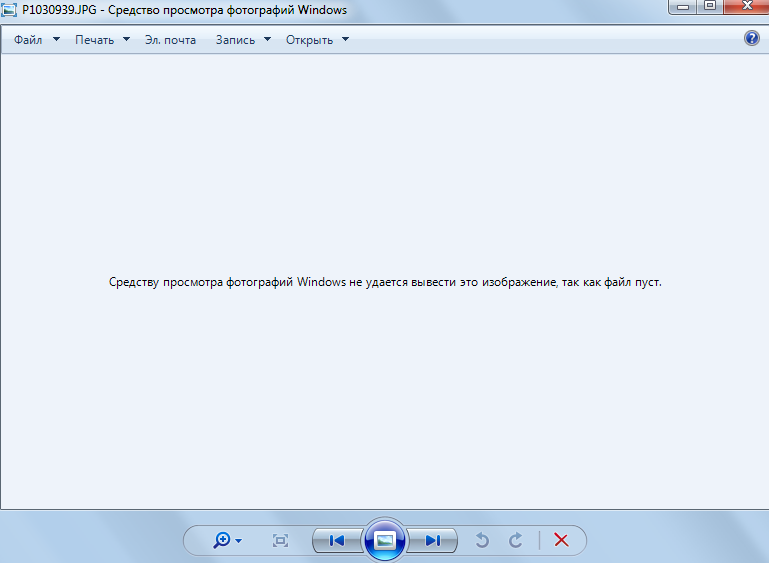The height and width of the screenshot is (563, 769).
Task: Rotate the image counterclockwise
Action: 482,540
